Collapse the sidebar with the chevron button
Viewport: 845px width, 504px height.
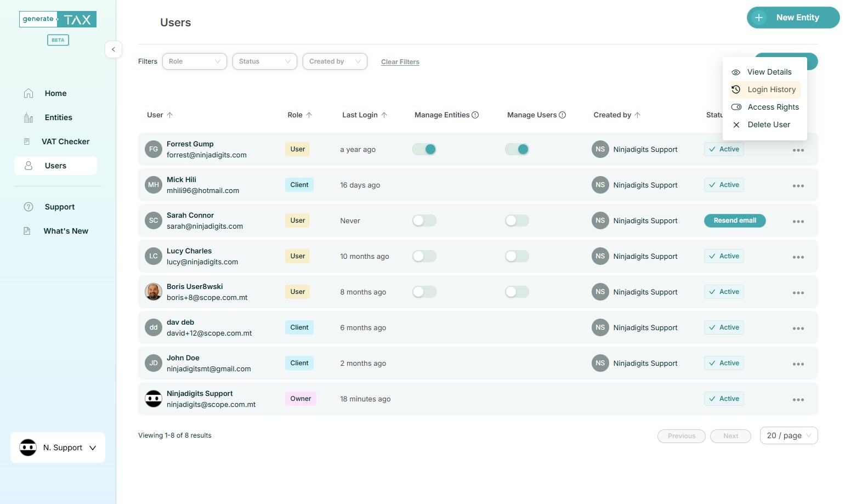point(114,49)
